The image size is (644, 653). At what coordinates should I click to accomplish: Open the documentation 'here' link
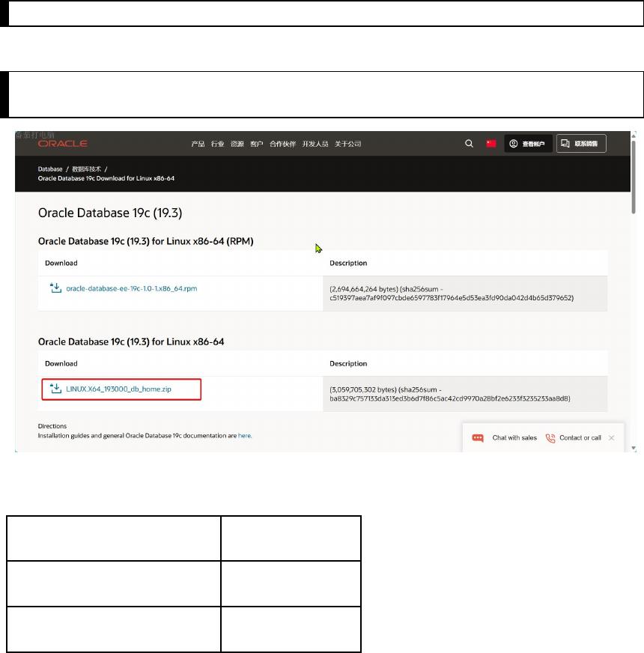(245, 436)
